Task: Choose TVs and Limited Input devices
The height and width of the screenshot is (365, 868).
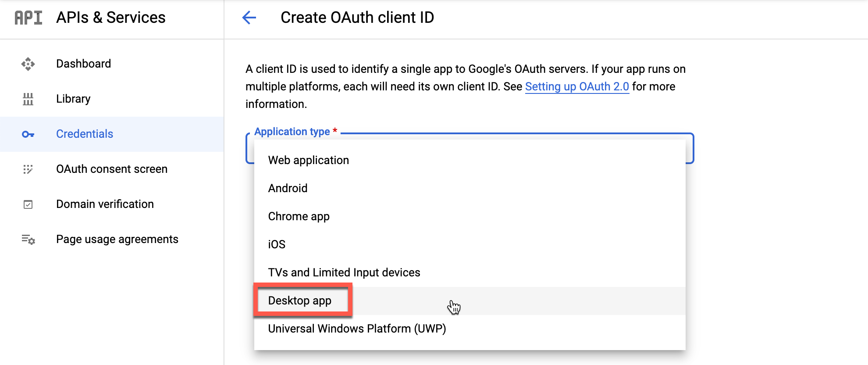Action: [x=470, y=273]
